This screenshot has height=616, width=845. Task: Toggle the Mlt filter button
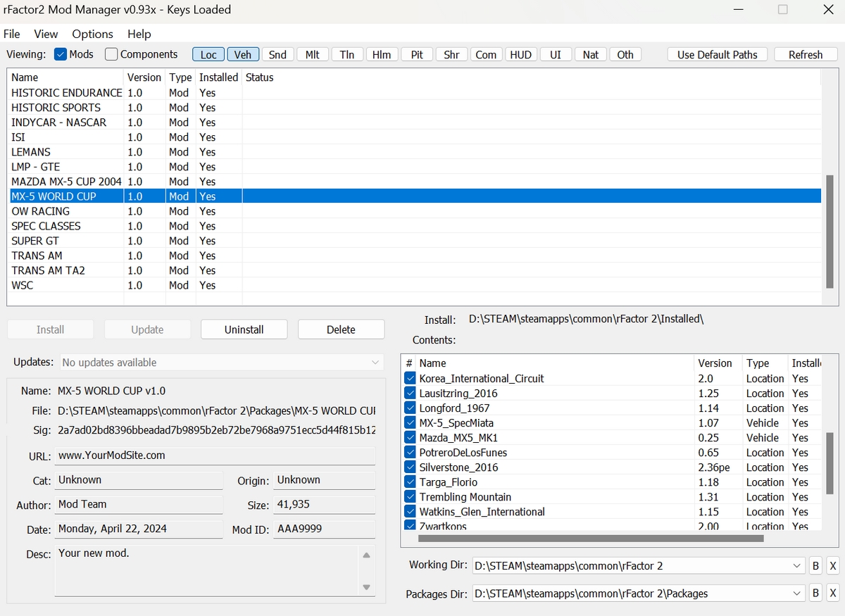point(313,54)
